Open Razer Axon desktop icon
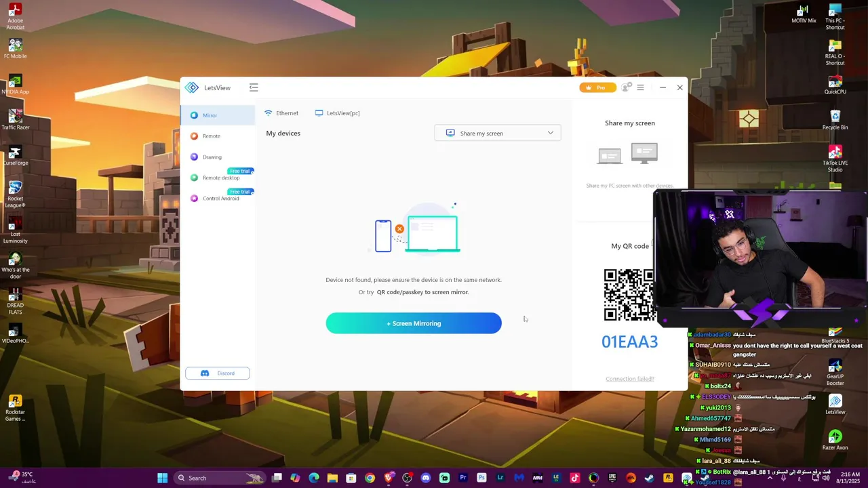The width and height of the screenshot is (868, 488). pos(835,440)
